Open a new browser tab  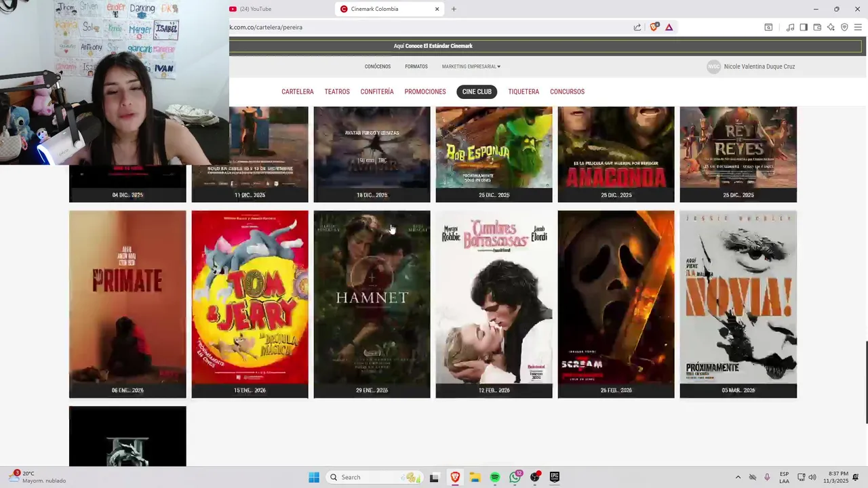pyautogui.click(x=454, y=9)
